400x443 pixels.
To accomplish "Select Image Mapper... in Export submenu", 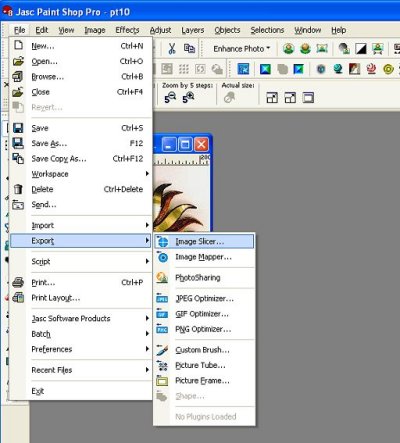I will [x=204, y=257].
